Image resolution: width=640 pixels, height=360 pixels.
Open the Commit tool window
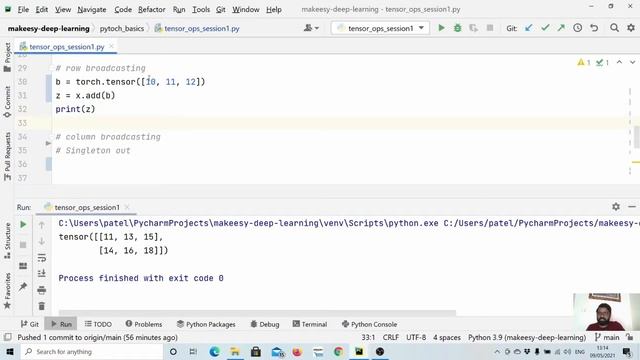7,102
